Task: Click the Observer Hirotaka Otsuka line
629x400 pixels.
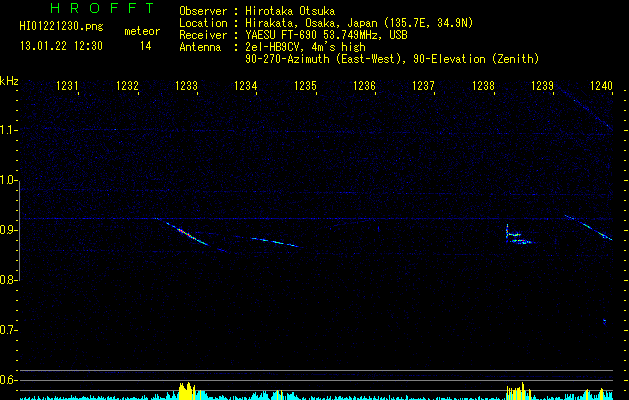Action: [x=257, y=11]
